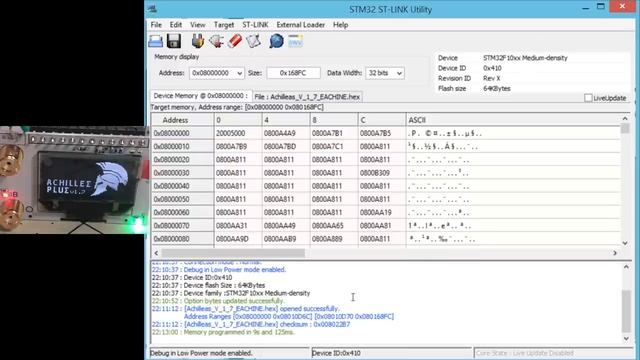The height and width of the screenshot is (360, 640).
Task: Switch to Device Memory @ 0x08000000 tab
Action: pyautogui.click(x=201, y=96)
